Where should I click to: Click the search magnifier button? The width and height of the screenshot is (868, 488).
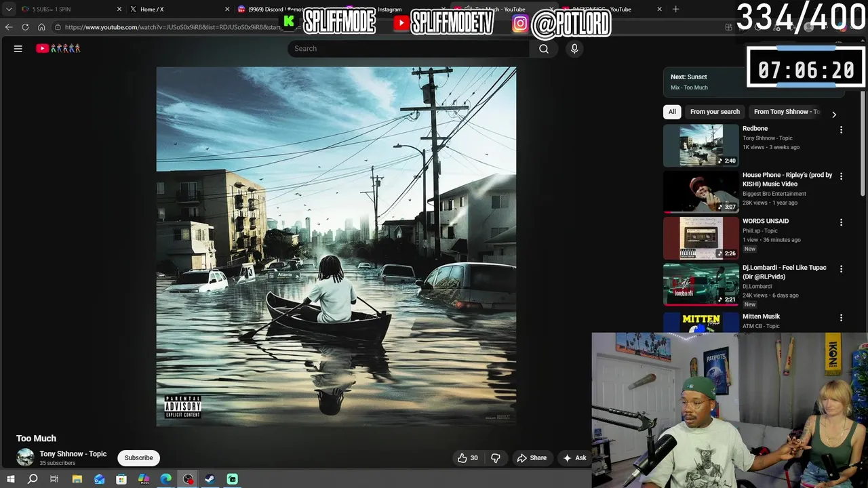pos(544,49)
